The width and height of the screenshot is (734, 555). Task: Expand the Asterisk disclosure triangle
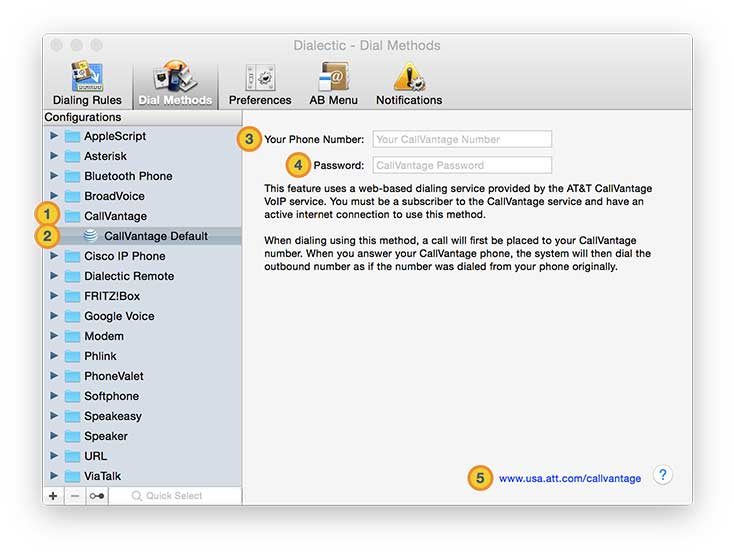(x=54, y=155)
